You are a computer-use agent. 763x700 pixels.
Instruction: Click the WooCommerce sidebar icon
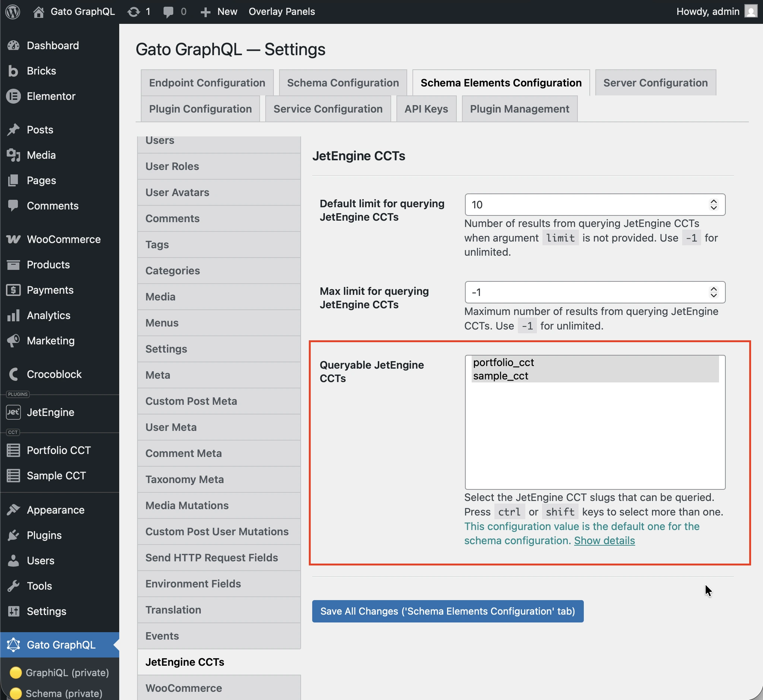click(x=13, y=239)
